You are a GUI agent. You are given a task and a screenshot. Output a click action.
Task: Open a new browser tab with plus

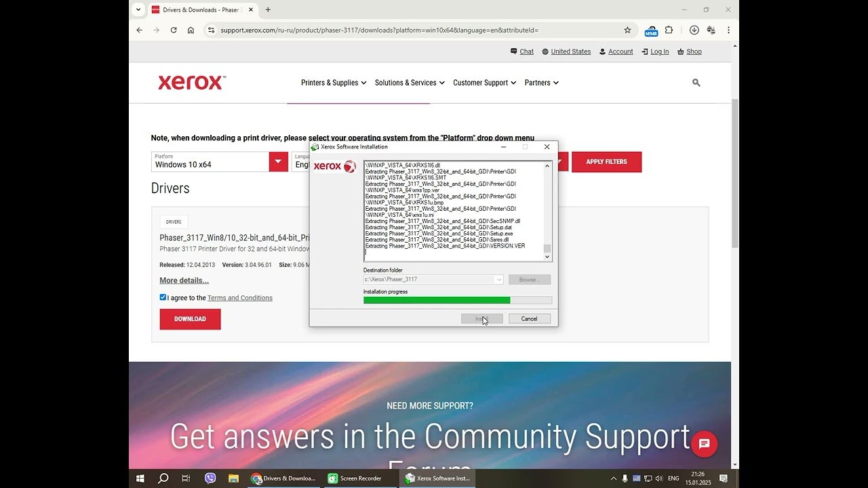coord(268,9)
